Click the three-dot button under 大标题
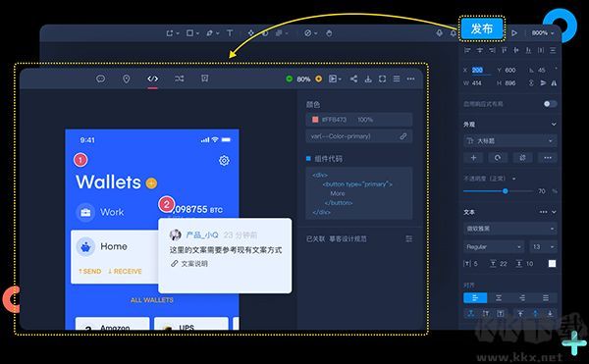This screenshot has height=364, width=589. [x=548, y=158]
